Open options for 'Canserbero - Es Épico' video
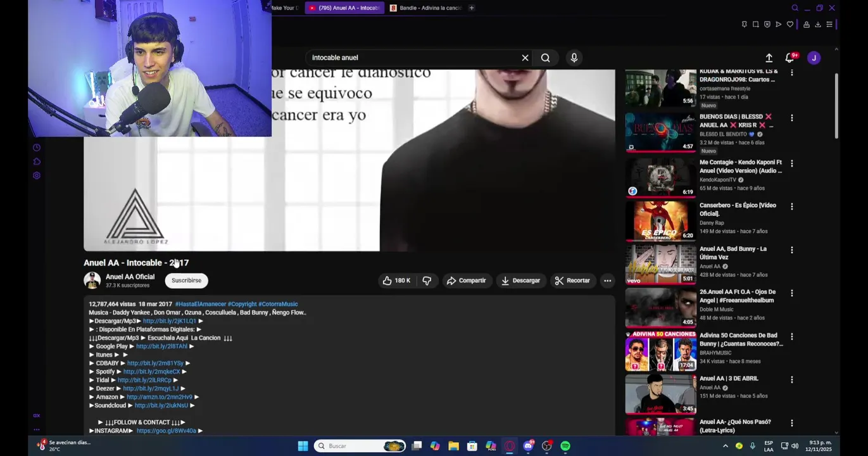Image resolution: width=868 pixels, height=456 pixels. pyautogui.click(x=791, y=206)
